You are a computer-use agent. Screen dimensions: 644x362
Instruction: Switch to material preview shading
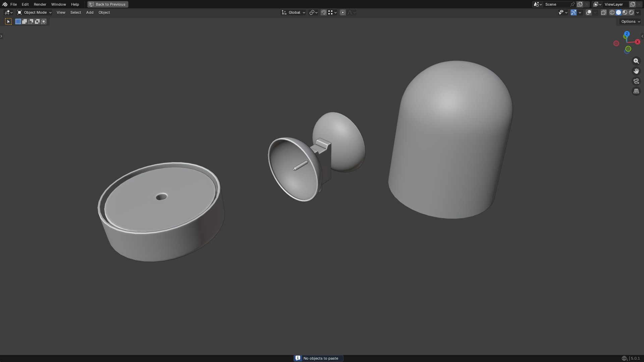pyautogui.click(x=625, y=12)
